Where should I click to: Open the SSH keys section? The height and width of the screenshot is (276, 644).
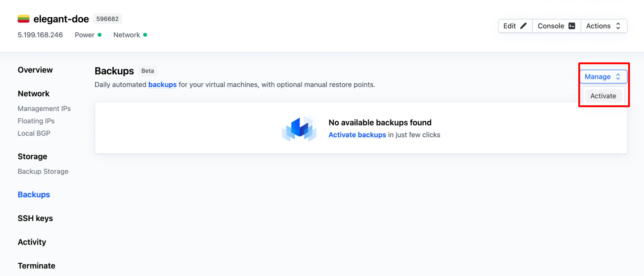point(35,218)
